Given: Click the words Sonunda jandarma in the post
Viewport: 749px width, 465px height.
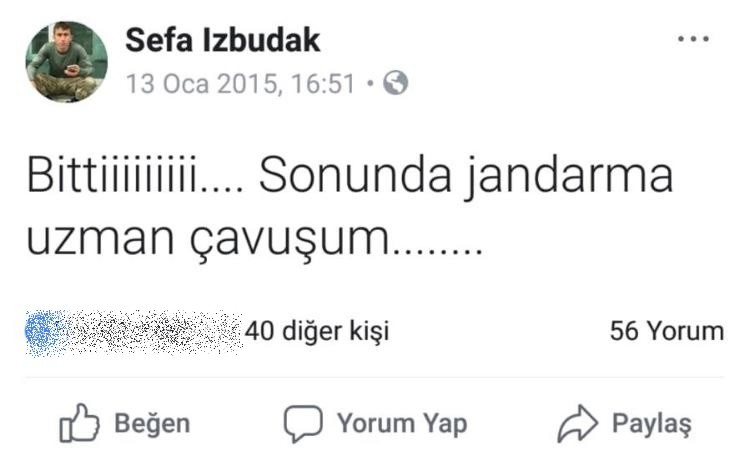Looking at the screenshot, I should pos(466,177).
